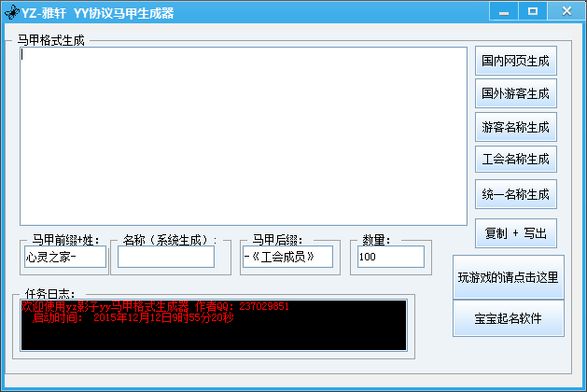Click the log line with 作者QQ: 237029851

(x=155, y=306)
